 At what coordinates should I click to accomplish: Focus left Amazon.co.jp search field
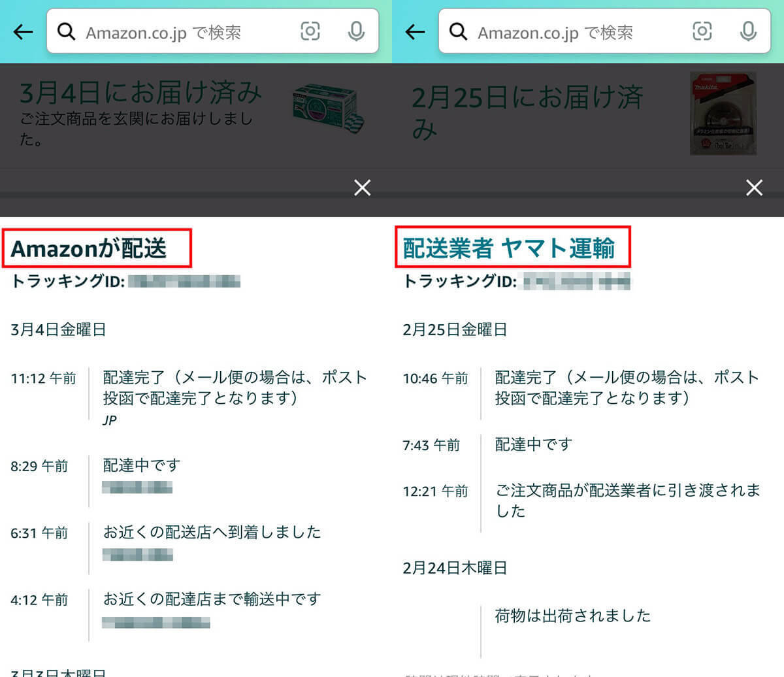[212, 31]
